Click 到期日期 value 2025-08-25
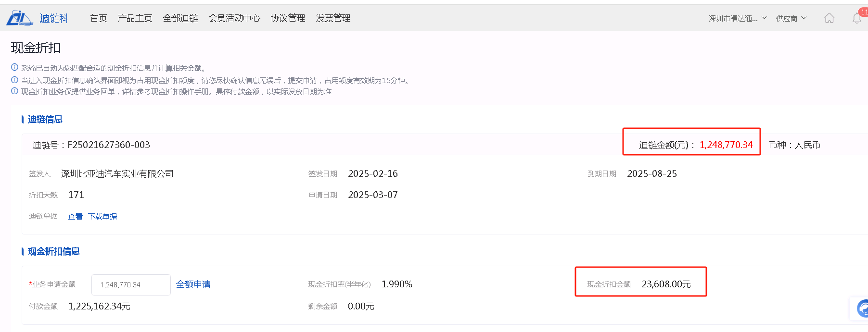Image resolution: width=868 pixels, height=332 pixels. click(x=652, y=173)
